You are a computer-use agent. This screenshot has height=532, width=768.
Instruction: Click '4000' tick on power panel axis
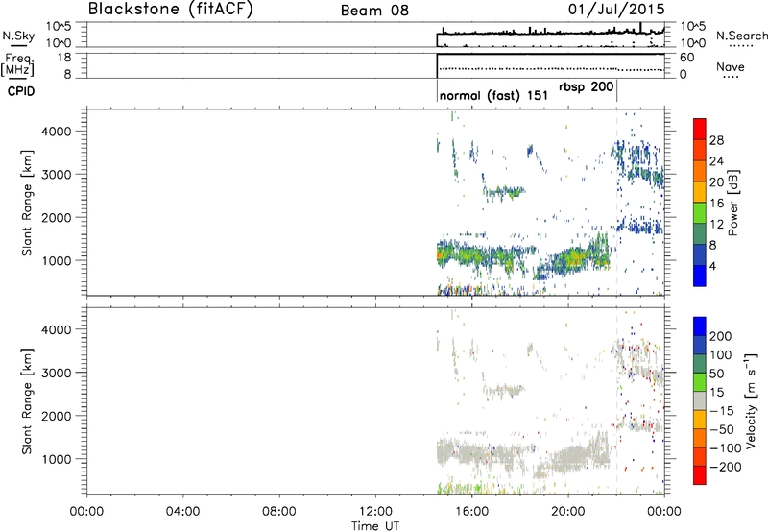57,131
